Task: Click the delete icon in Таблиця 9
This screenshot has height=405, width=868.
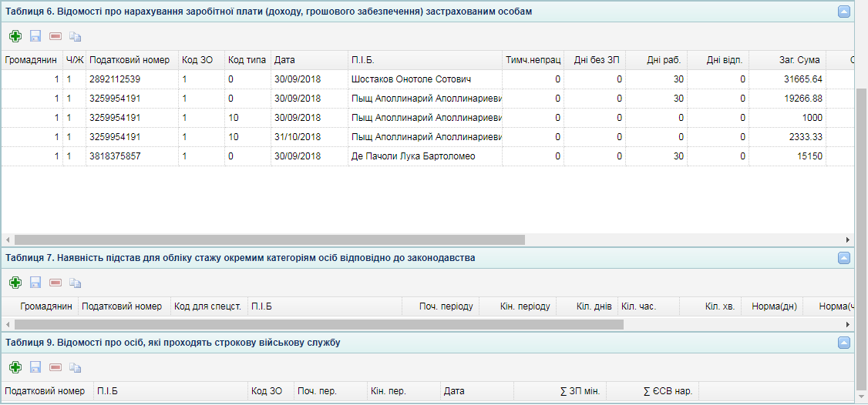Action: tap(56, 367)
